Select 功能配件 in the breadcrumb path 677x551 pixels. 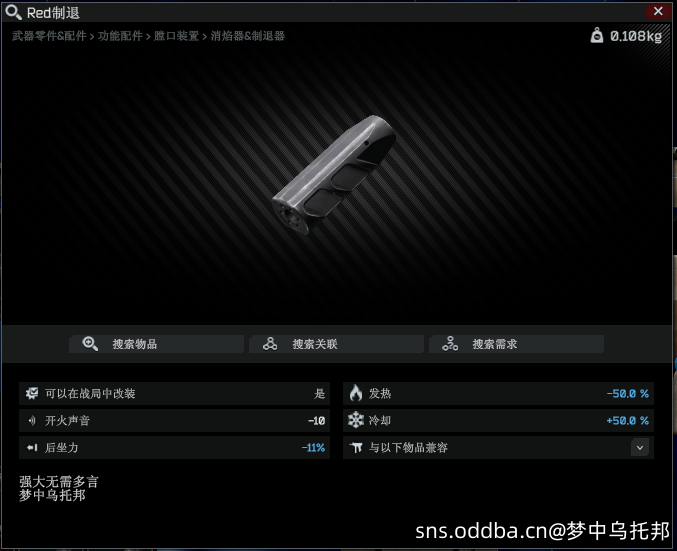(x=120, y=36)
